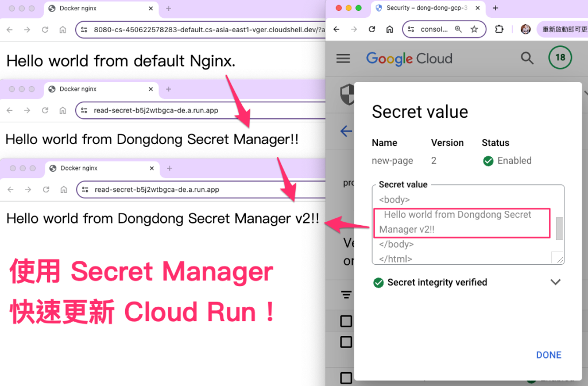Expand the Secret integrity verified section
This screenshot has width=588, height=386.
(x=555, y=283)
